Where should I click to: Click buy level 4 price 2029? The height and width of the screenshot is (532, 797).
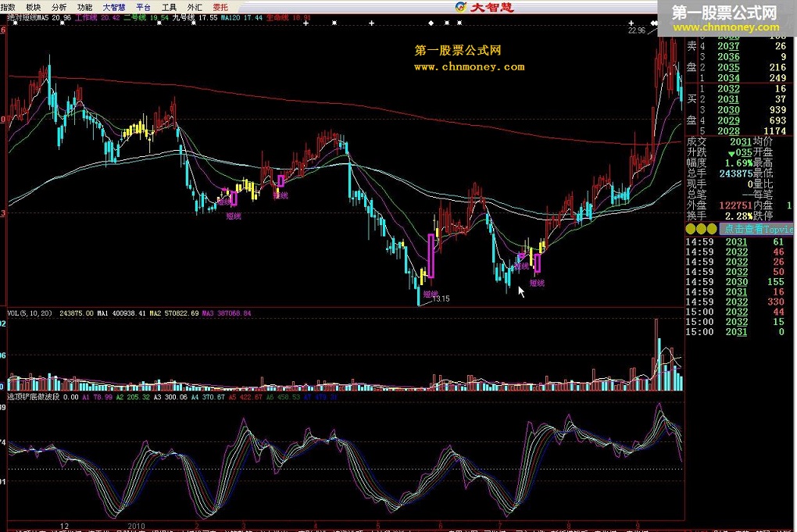coord(728,121)
